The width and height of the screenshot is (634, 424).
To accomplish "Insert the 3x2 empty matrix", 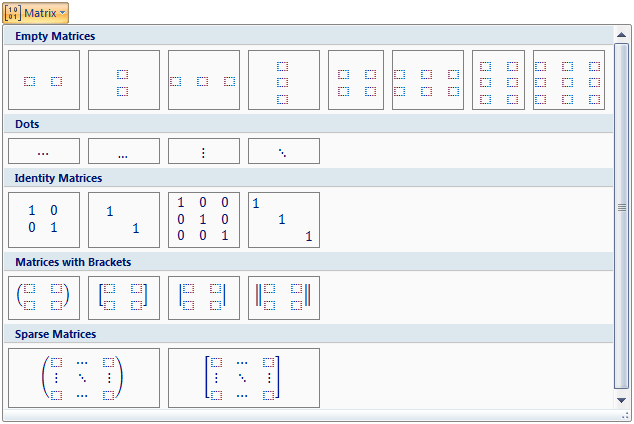I will (x=499, y=80).
